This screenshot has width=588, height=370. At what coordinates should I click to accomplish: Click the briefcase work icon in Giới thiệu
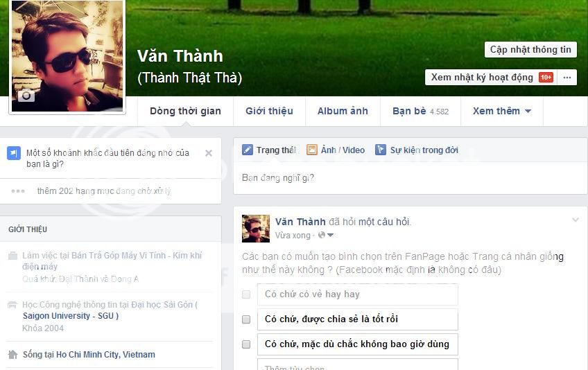click(x=12, y=256)
